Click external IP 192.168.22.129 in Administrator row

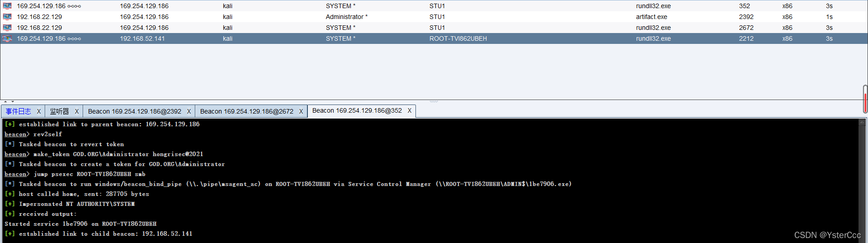[39, 17]
